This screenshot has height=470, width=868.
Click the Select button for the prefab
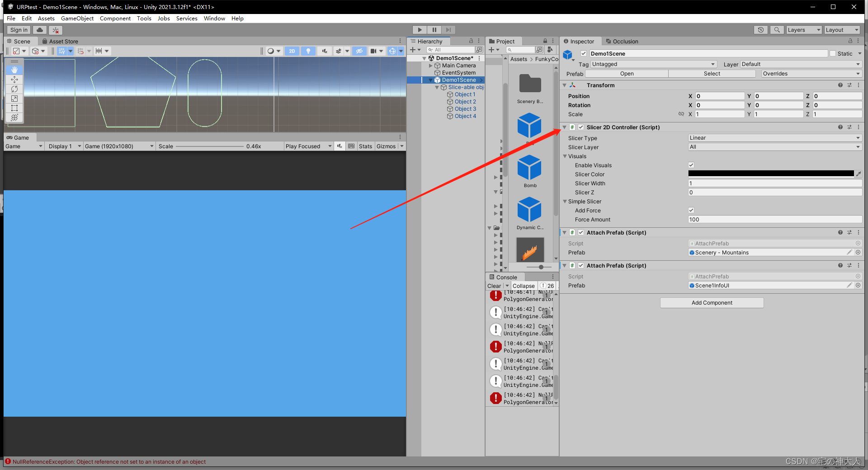(x=712, y=73)
